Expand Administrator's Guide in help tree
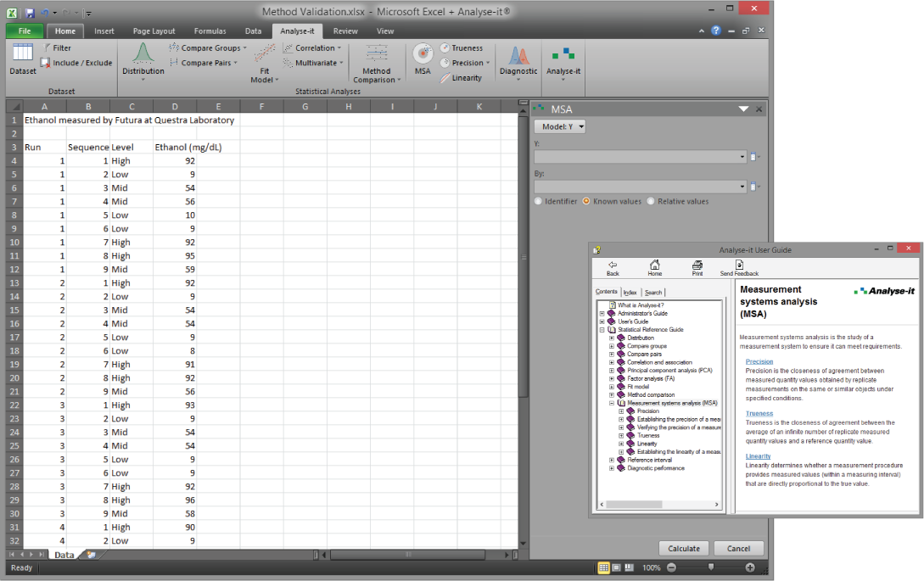Image resolution: width=924 pixels, height=581 pixels. [602, 314]
